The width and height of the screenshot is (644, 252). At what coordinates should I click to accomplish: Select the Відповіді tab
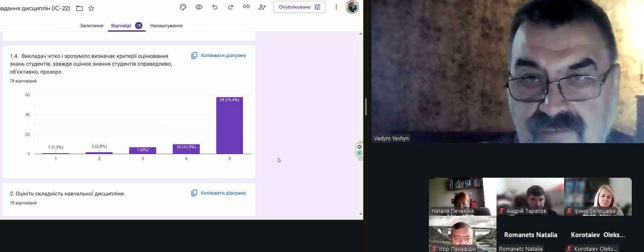coord(121,26)
